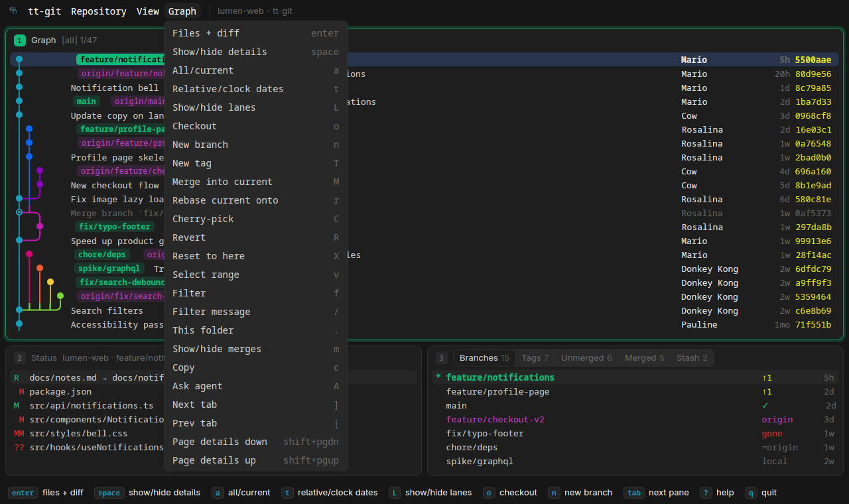The image size is (849, 504).
Task: Click the checkout hint in bottom bar
Action: [509, 493]
